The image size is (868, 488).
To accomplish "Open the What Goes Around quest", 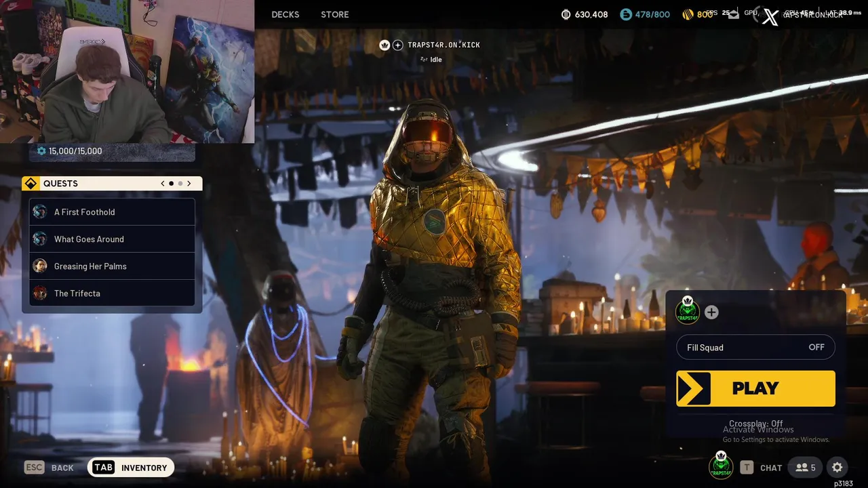I will [113, 239].
